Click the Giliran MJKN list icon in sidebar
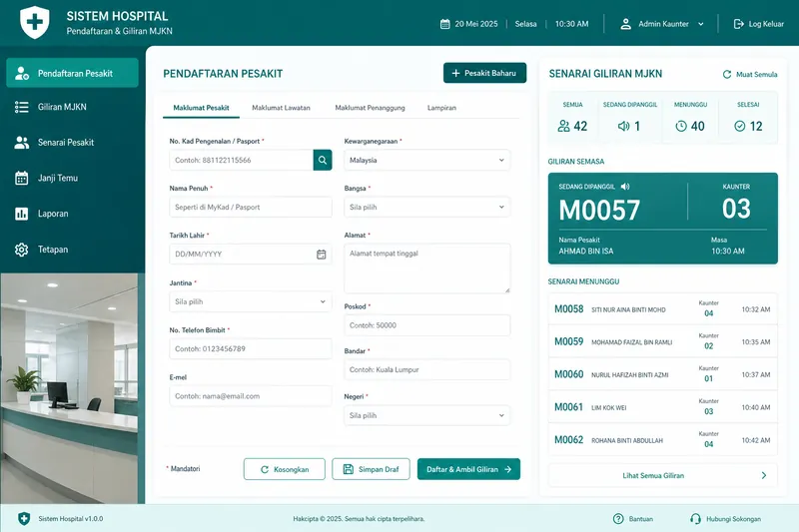799x532 pixels. pyautogui.click(x=21, y=107)
